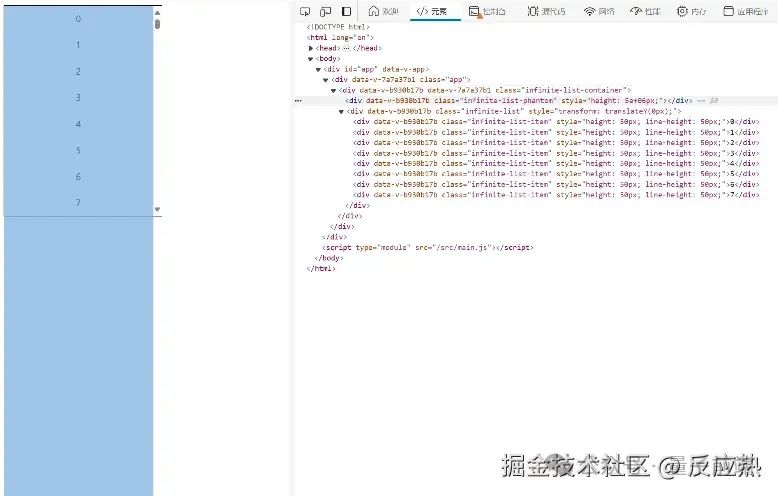The width and height of the screenshot is (778, 496).
Task: Collapse the infinite-list-container div
Action: point(333,90)
